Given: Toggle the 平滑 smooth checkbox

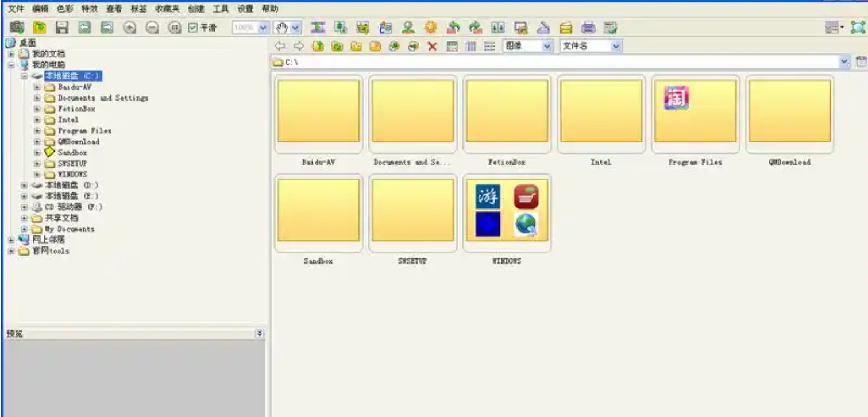Looking at the screenshot, I should click(x=193, y=27).
